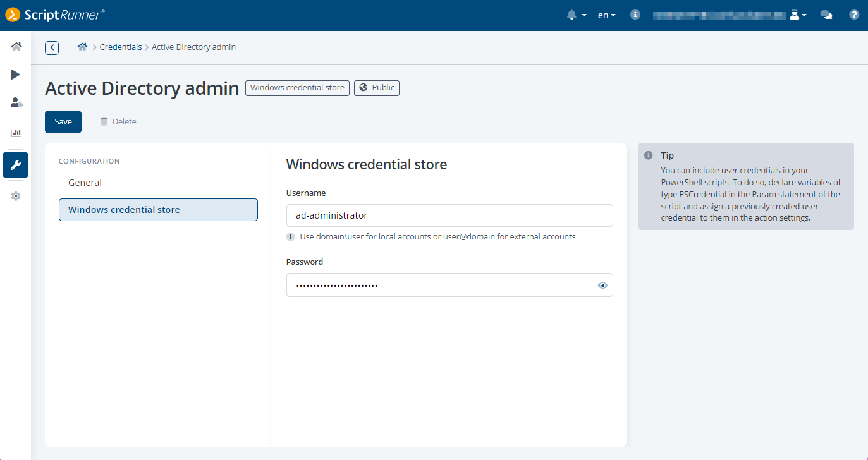Click the 'Tip' heading text
868x460 pixels.
[668, 155]
